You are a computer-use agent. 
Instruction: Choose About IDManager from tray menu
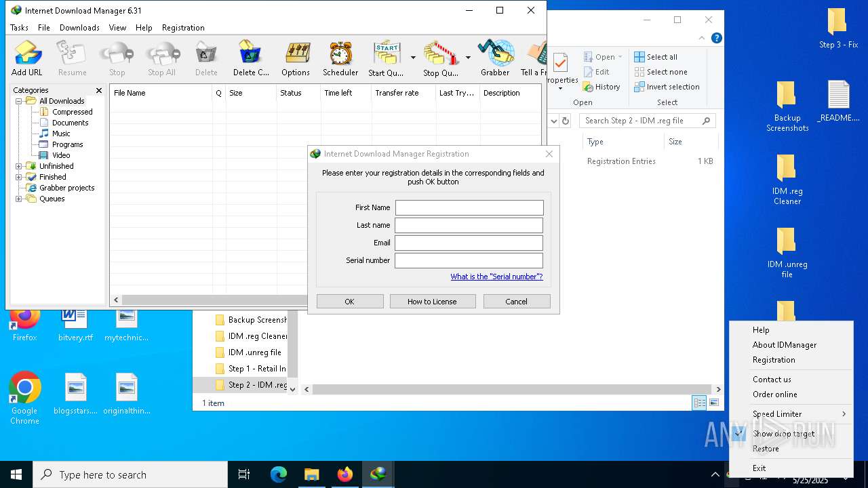(x=785, y=345)
